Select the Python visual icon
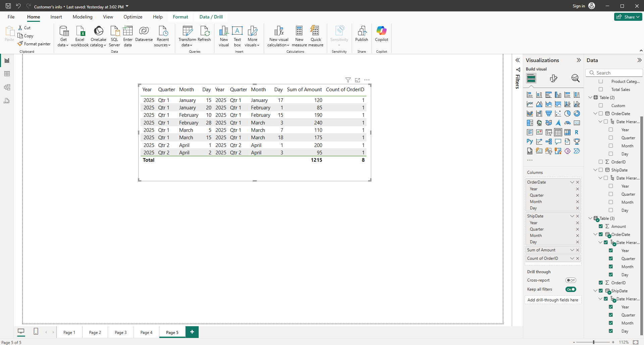 tap(530, 142)
